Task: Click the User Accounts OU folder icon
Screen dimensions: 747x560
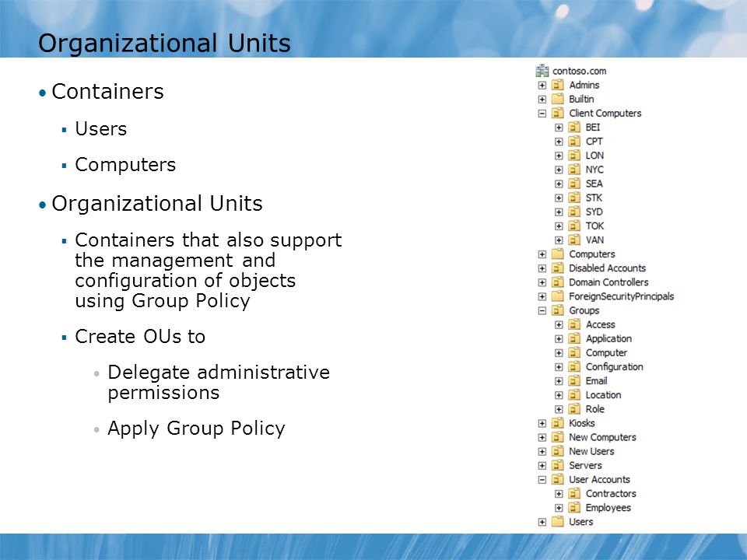Action: tap(557, 480)
